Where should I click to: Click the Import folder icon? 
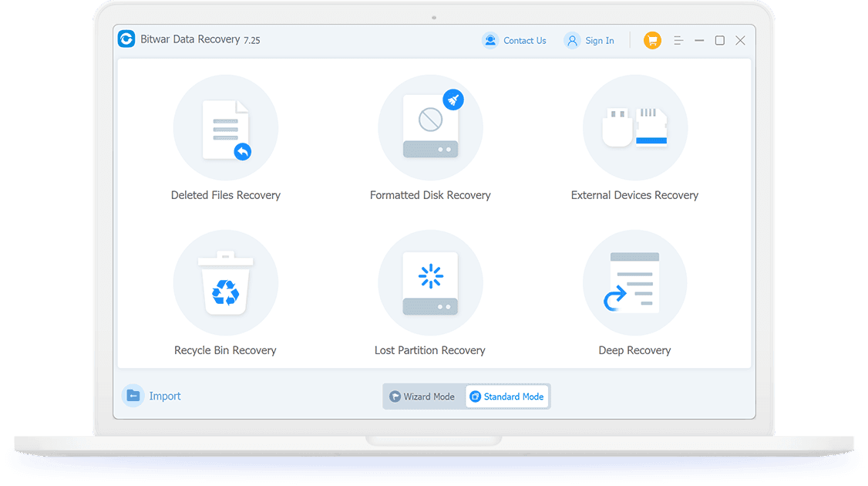pos(133,396)
